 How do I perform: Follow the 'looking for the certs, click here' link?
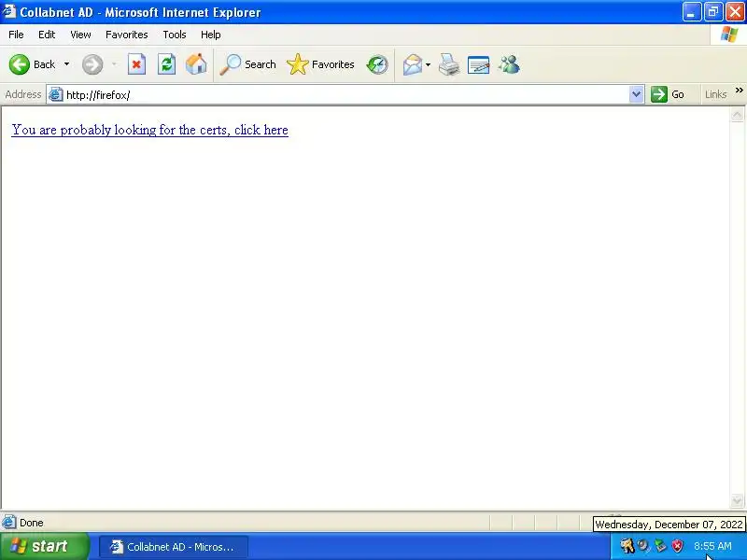(149, 130)
